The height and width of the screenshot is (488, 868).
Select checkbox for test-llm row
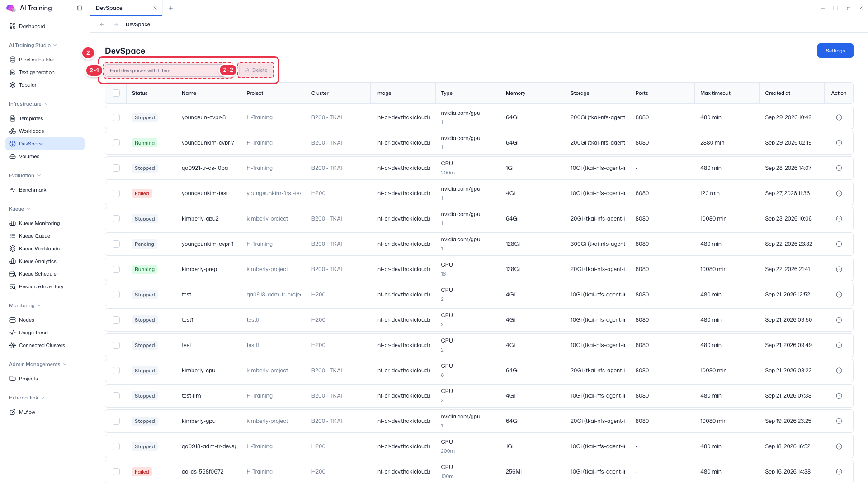coord(116,396)
